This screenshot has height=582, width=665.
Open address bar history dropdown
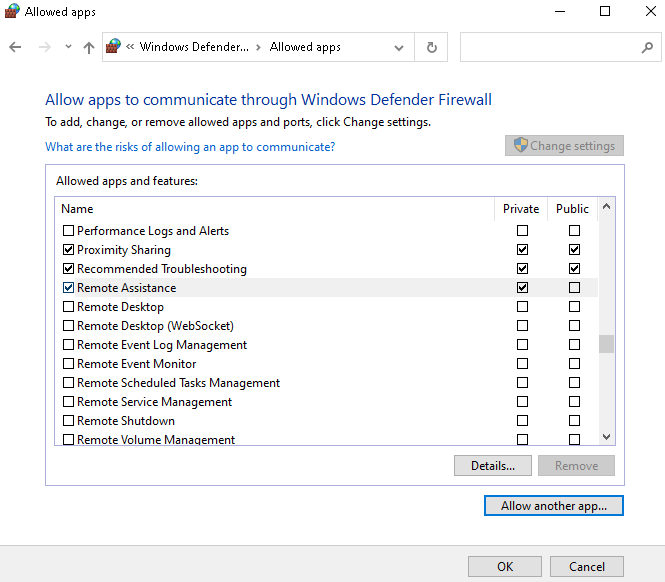click(x=399, y=48)
